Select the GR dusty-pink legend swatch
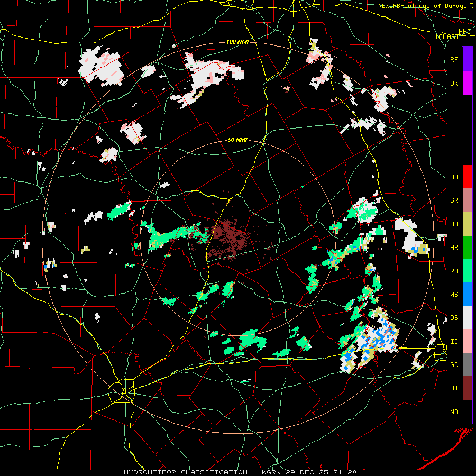 click(x=467, y=200)
